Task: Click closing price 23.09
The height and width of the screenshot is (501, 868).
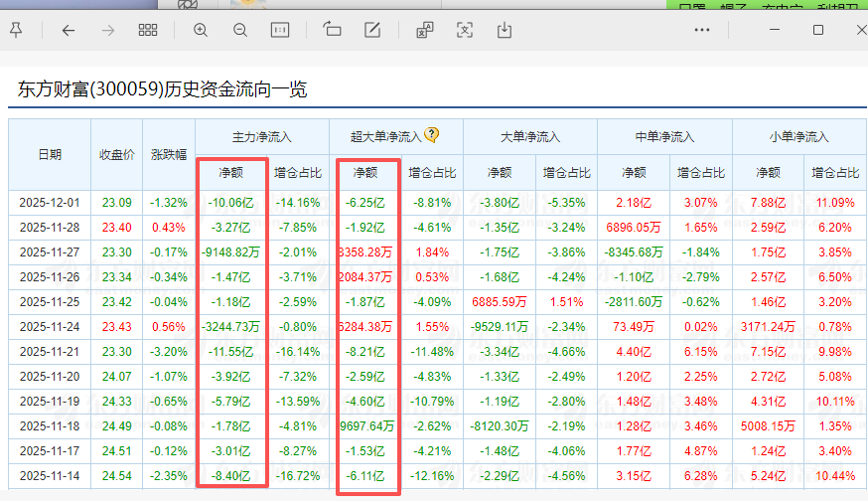Action: click(117, 203)
